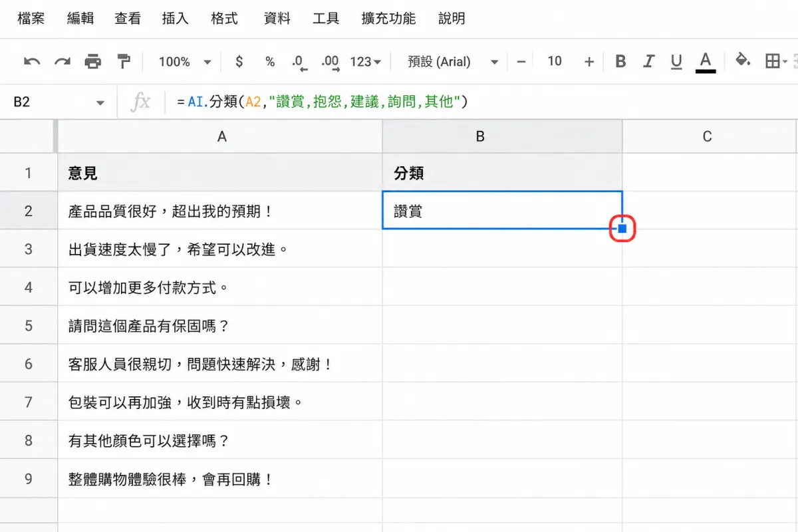Screen dimensions: 798x532
Task: Open the 說明 menu
Action: point(452,19)
